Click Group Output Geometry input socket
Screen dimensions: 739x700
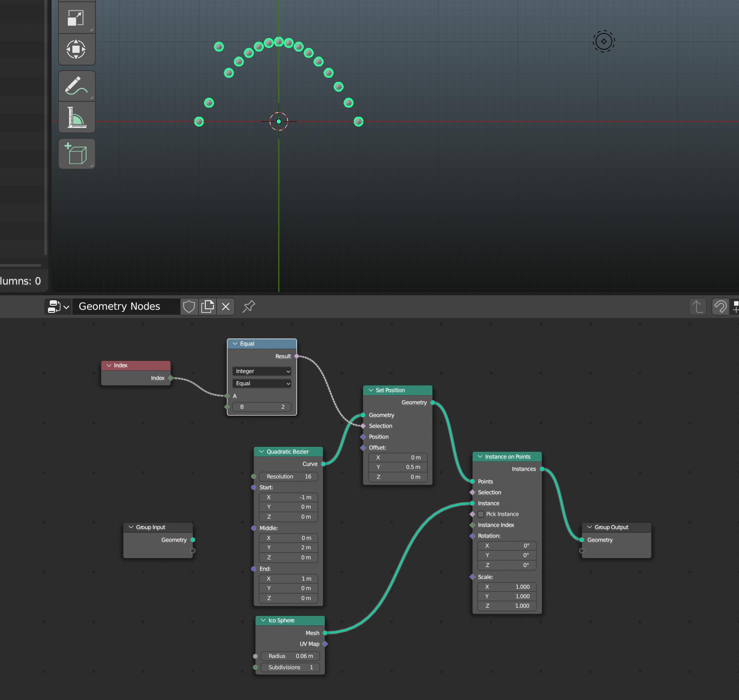[582, 540]
